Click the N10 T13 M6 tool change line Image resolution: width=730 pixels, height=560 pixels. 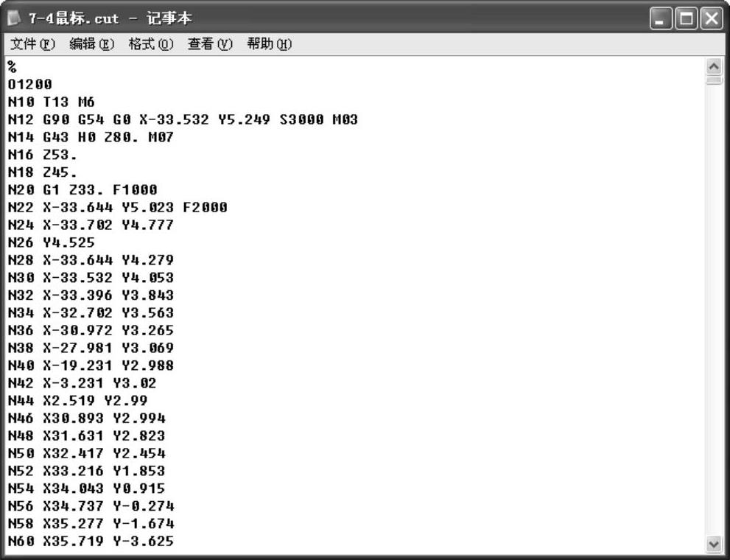click(52, 102)
